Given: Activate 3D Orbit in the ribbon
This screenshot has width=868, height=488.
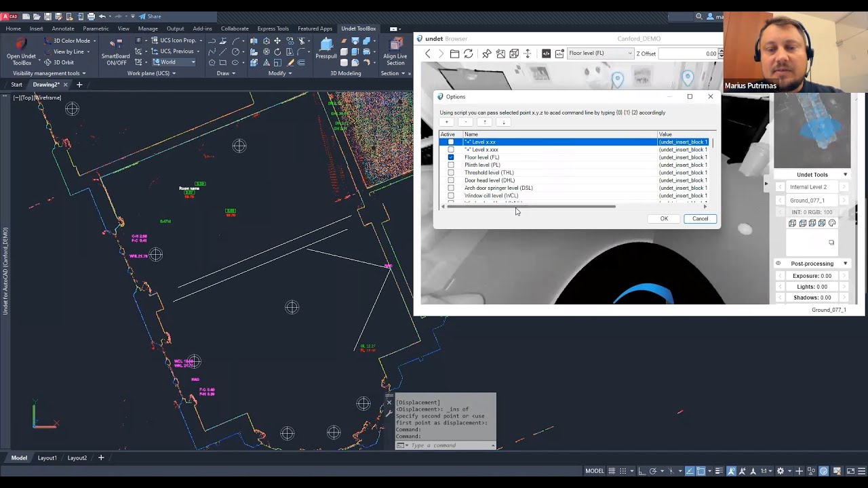Looking at the screenshot, I should click(x=59, y=62).
